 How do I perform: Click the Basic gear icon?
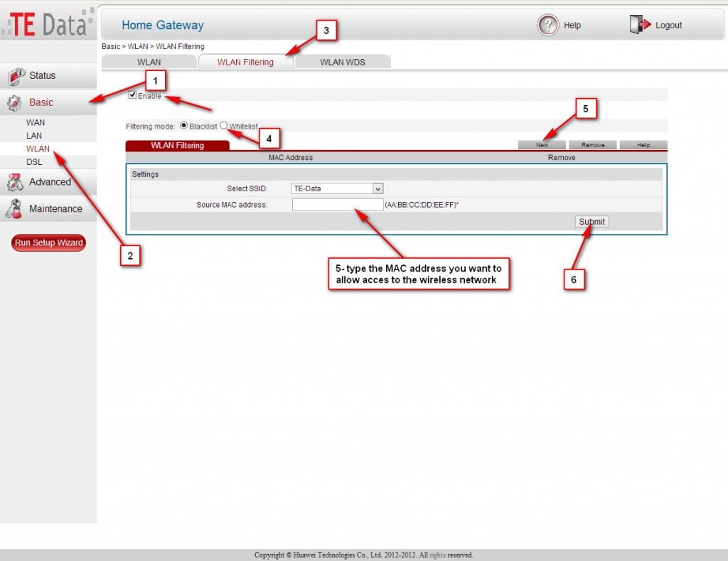pos(14,102)
